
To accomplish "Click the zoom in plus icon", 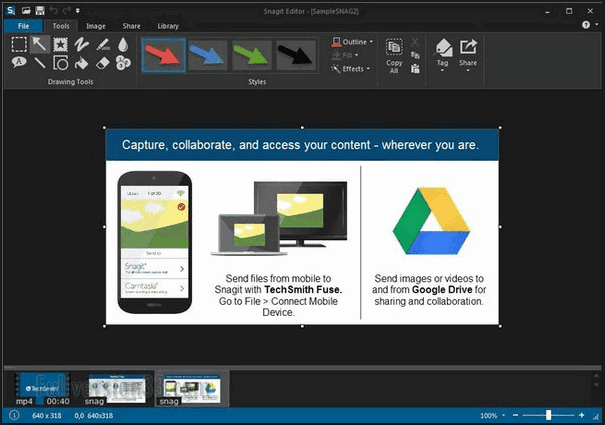I will [x=582, y=415].
